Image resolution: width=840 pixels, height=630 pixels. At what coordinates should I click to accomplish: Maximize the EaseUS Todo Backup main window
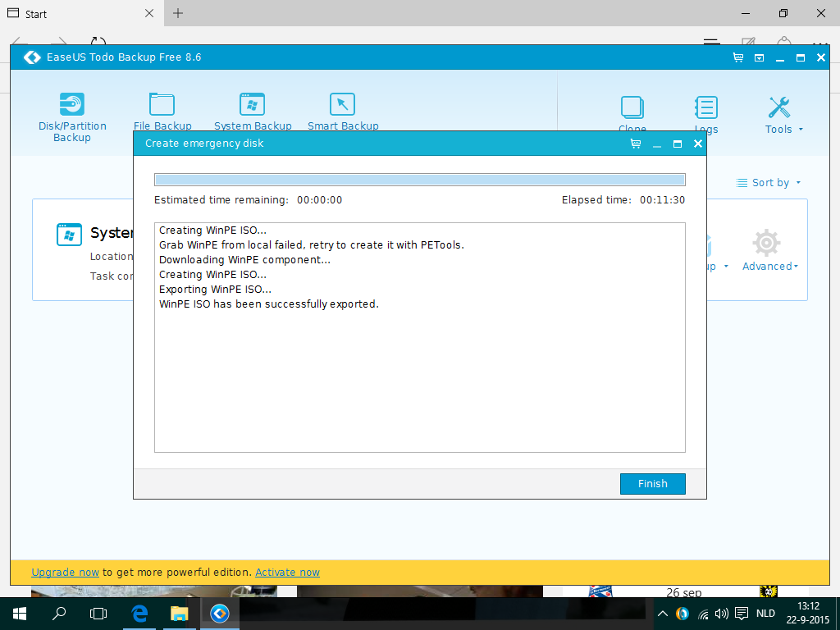coord(801,57)
